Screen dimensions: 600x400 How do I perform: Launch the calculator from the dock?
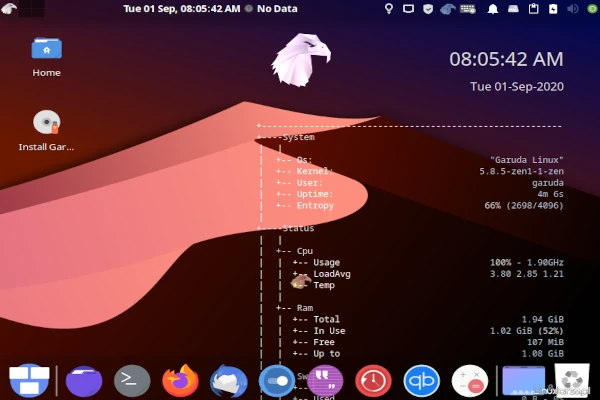point(470,381)
